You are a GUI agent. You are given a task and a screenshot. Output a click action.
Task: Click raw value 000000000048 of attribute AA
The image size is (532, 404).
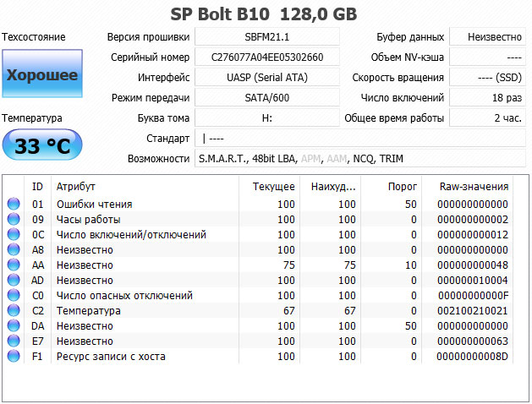coord(473,265)
